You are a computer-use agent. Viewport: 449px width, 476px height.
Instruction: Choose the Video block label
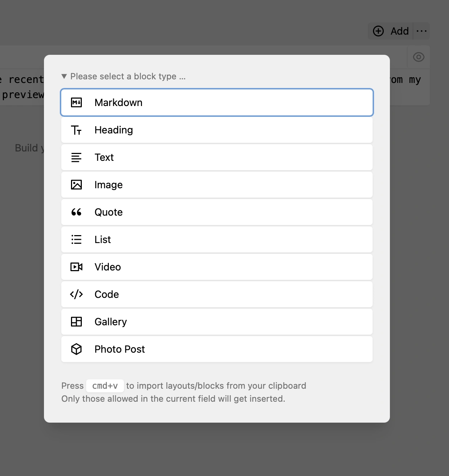coord(108,267)
